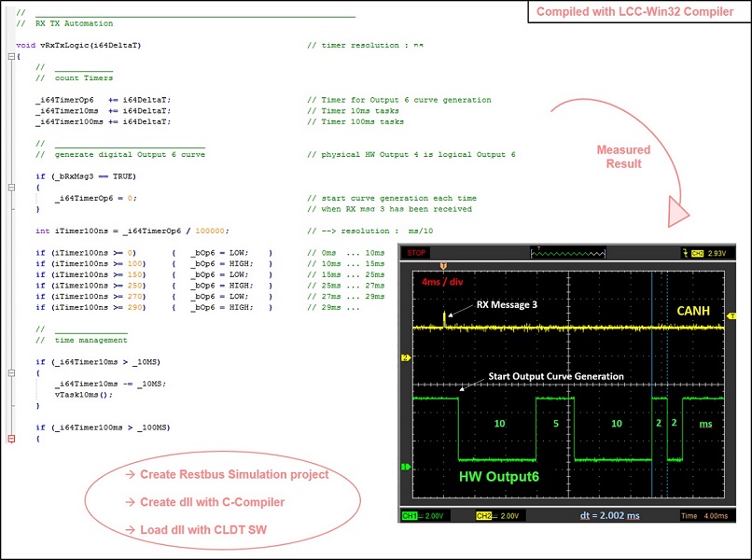Click the if (iTimer100ns >= 250) line
The height and width of the screenshot is (560, 752).
point(154,286)
